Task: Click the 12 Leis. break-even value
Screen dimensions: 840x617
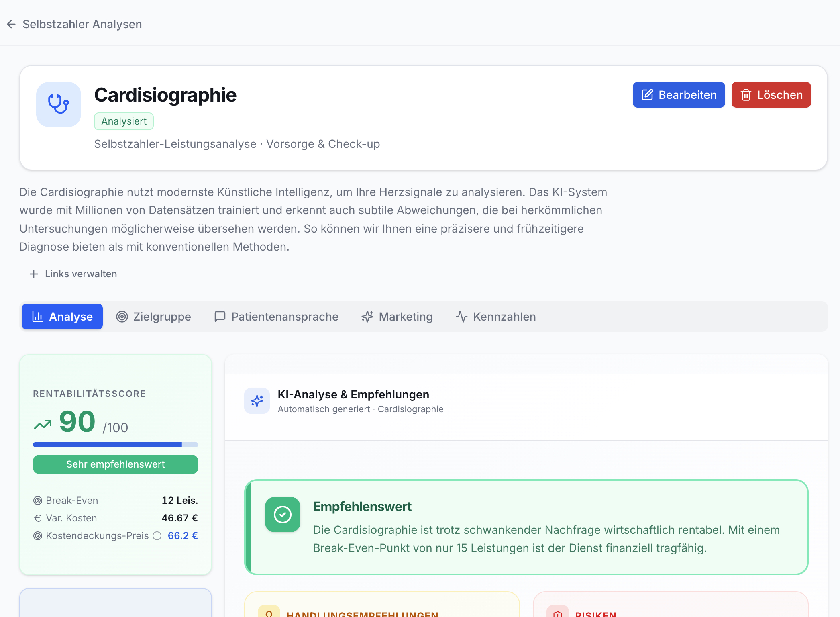Action: (x=180, y=501)
